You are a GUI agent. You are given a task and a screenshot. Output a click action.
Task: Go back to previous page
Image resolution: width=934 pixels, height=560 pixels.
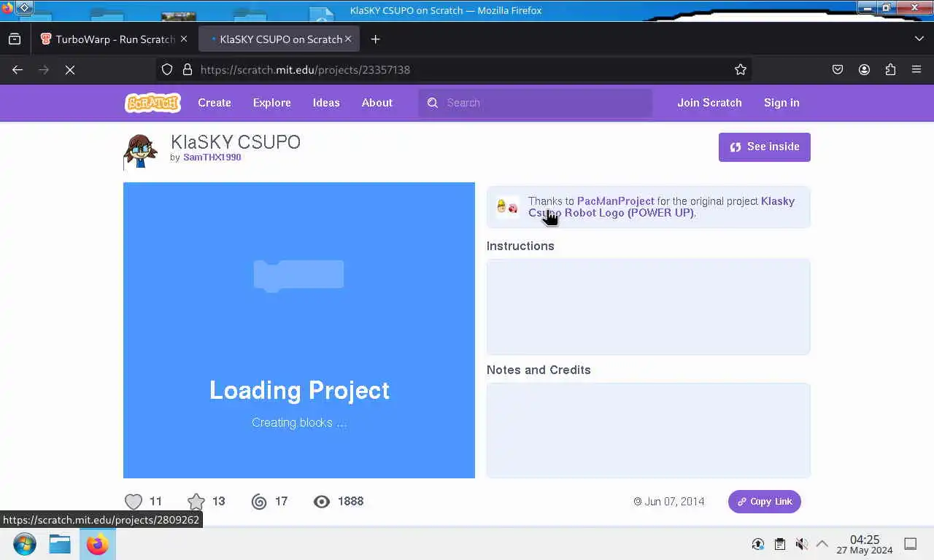18,70
